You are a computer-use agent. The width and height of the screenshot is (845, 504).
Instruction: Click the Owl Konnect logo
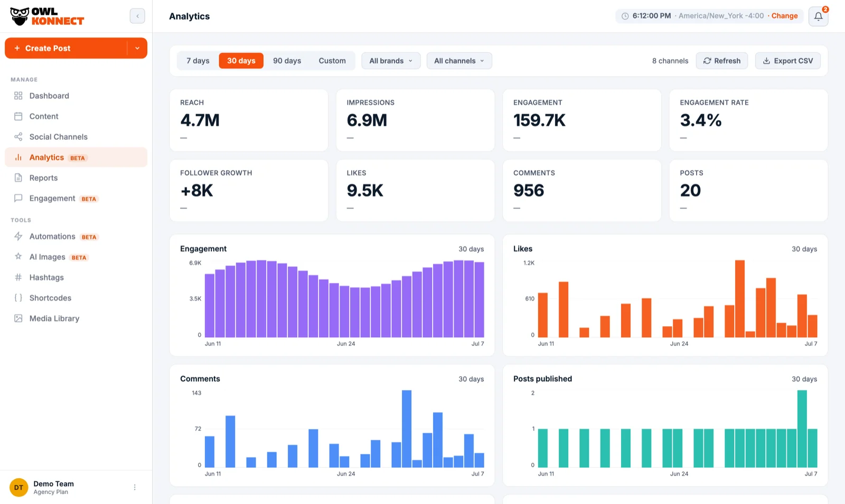[x=47, y=16]
